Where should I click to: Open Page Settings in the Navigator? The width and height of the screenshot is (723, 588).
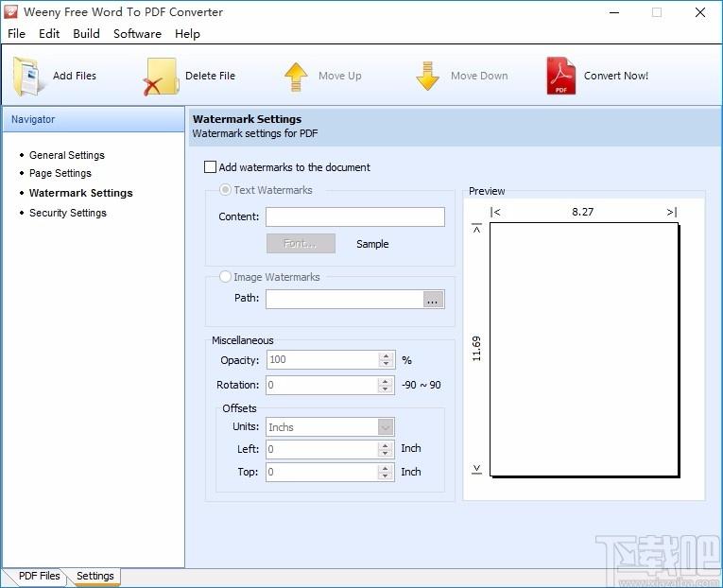(60, 173)
